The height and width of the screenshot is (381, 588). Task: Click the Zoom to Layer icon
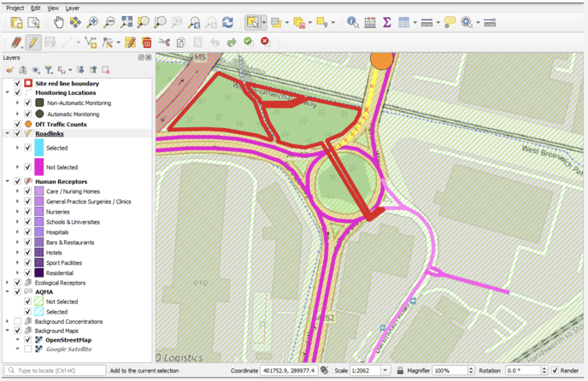(x=160, y=22)
